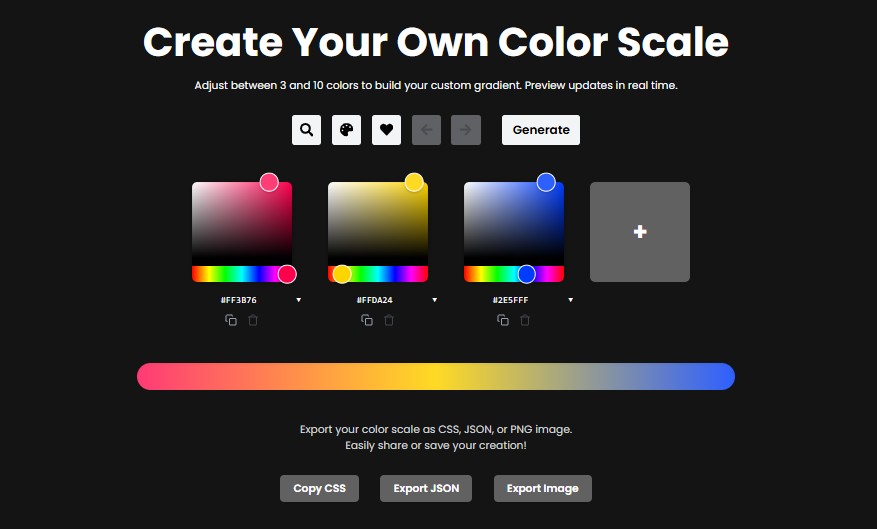
Task: Duplicate the #2E5FFF color using its copy icon
Action: (x=503, y=320)
